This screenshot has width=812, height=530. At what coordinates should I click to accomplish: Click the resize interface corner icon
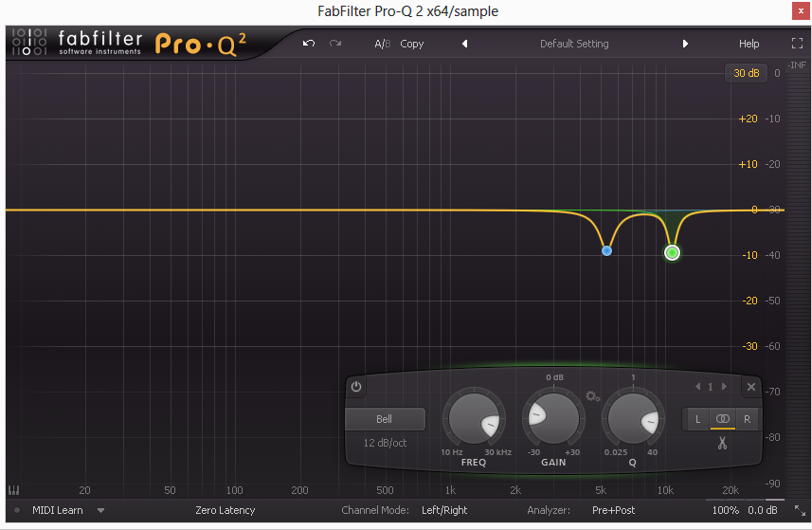click(800, 510)
